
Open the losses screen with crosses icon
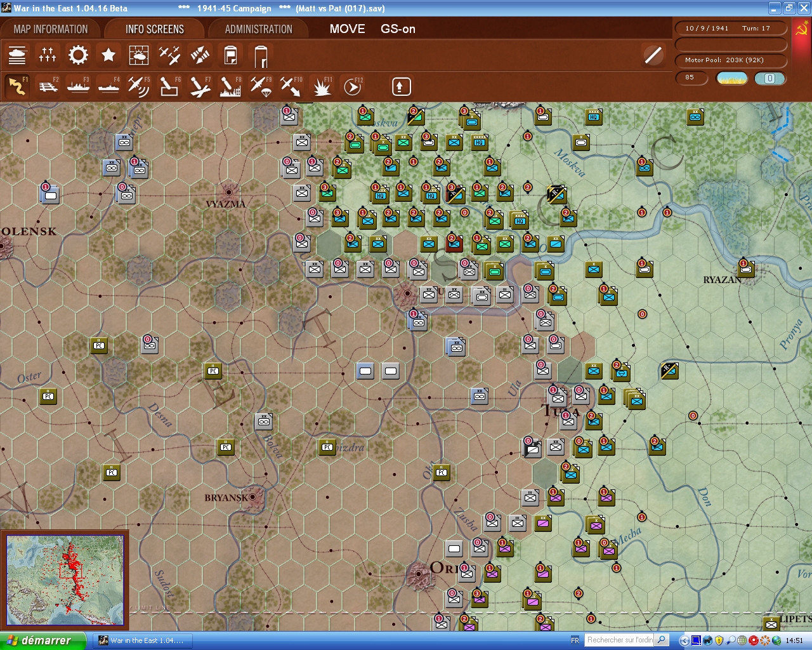click(48, 55)
